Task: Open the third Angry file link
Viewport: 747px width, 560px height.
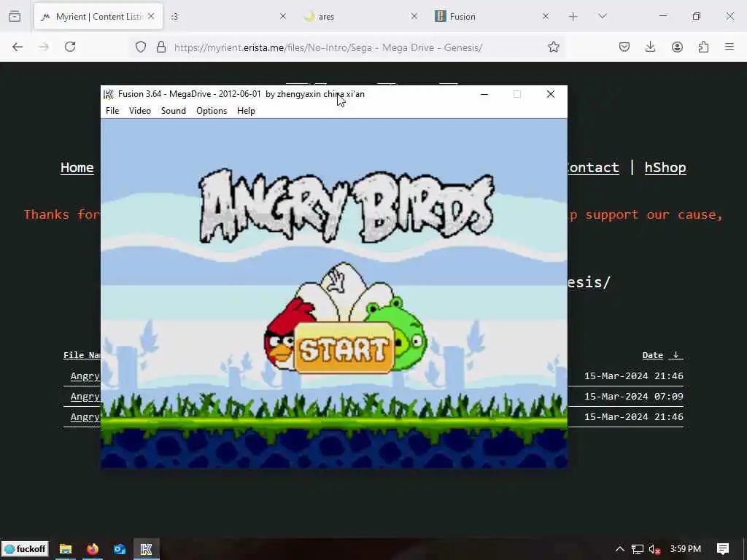Action: click(85, 417)
